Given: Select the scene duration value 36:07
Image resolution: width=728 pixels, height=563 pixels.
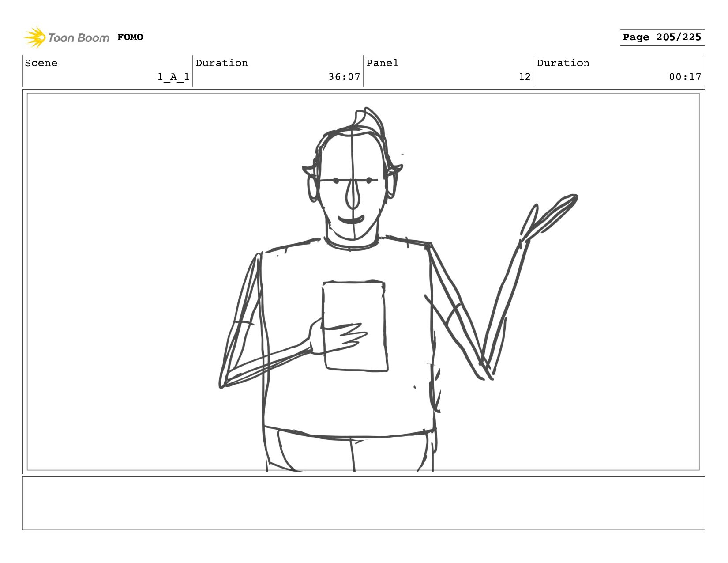Looking at the screenshot, I should pos(344,77).
